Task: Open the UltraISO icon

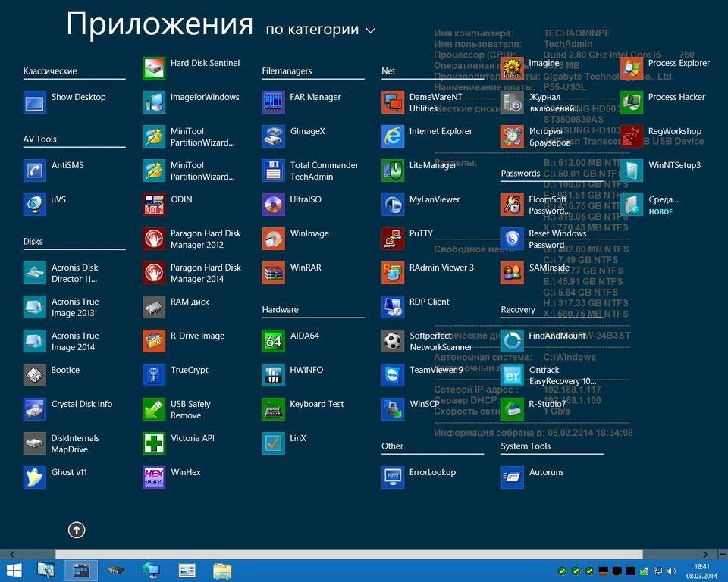Action: tap(274, 205)
